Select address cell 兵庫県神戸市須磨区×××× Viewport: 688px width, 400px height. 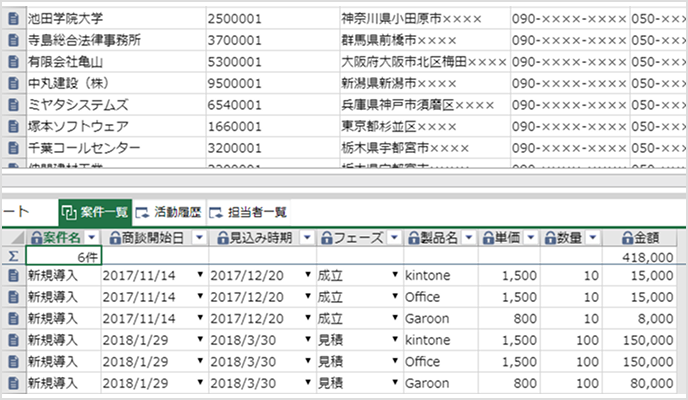click(424, 105)
